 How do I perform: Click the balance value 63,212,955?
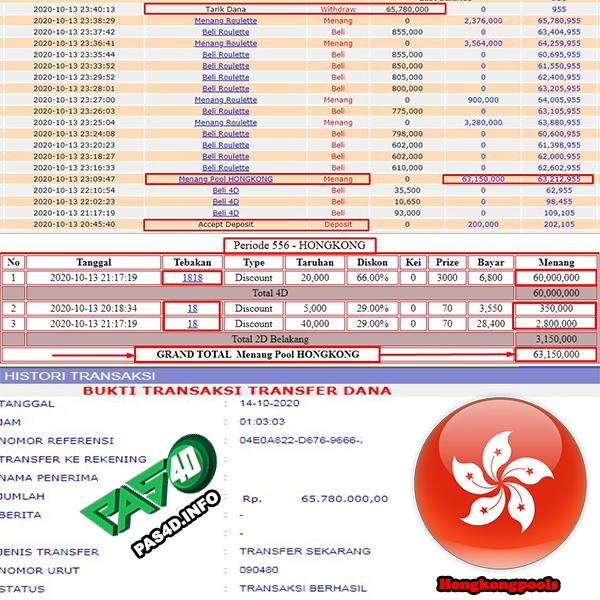[x=559, y=179]
